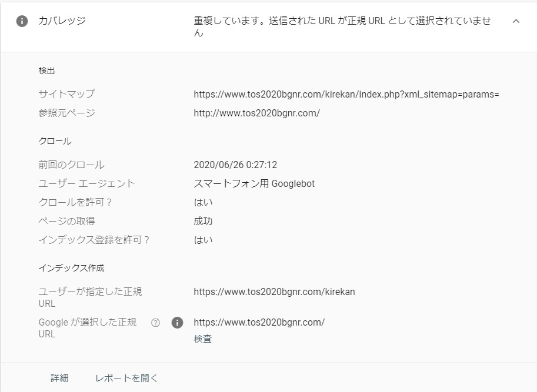Viewport: 537px width, 392px height.
Task: Click the ユーザーが指定した正規 URL label
Action: point(90,297)
